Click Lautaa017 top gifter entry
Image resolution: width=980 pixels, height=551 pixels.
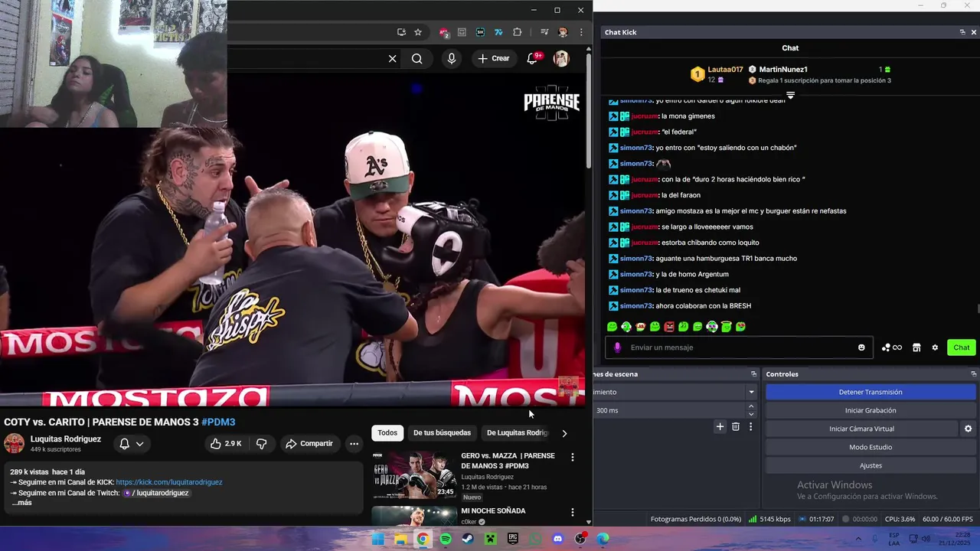pyautogui.click(x=717, y=73)
